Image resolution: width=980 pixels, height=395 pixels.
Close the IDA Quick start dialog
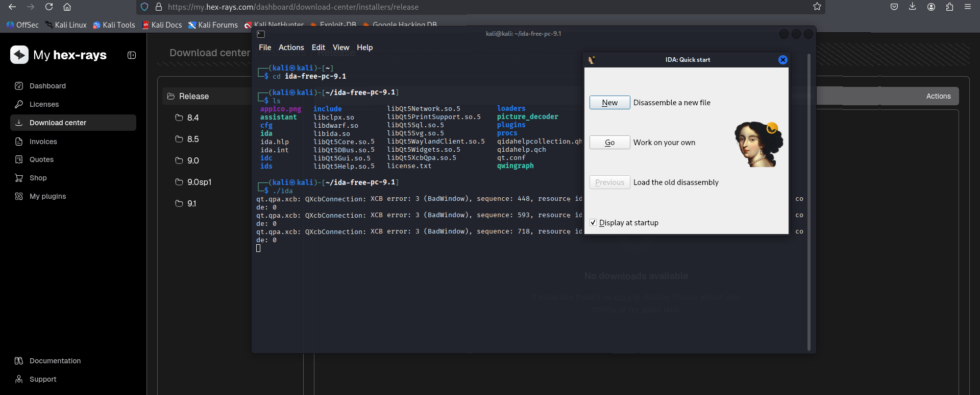click(x=782, y=60)
